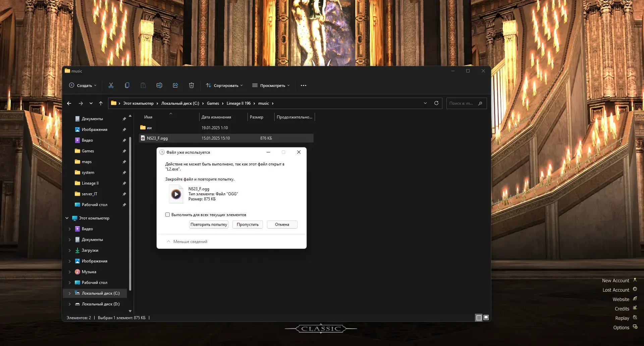Click Lineage II 196 breadcrumb
The image size is (644, 346).
tap(238, 103)
